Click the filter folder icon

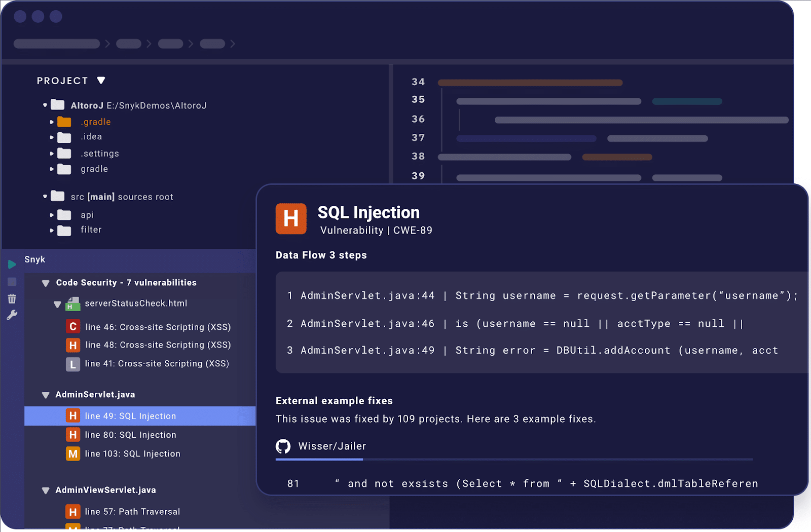click(x=64, y=231)
